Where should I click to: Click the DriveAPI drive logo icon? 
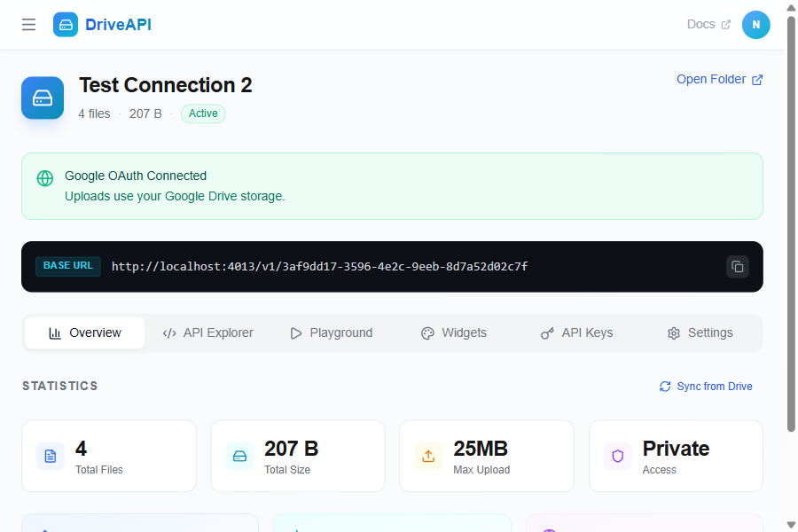pos(65,24)
